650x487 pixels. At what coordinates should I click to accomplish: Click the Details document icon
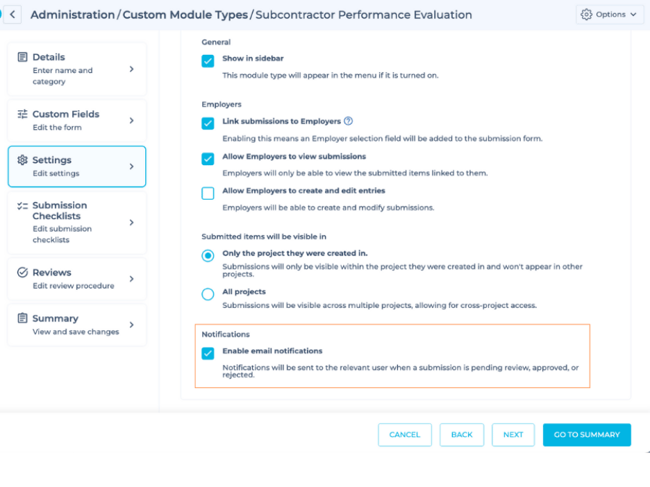tap(22, 57)
